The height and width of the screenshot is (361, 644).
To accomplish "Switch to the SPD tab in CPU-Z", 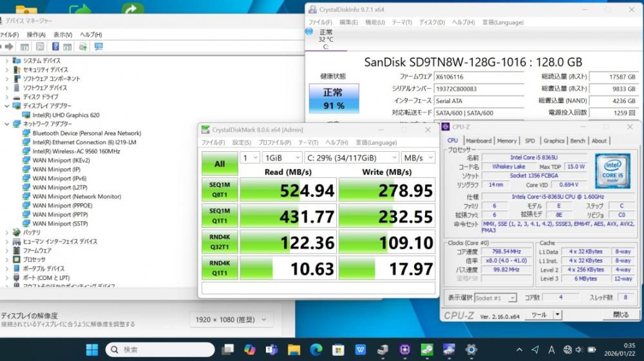I will point(530,141).
